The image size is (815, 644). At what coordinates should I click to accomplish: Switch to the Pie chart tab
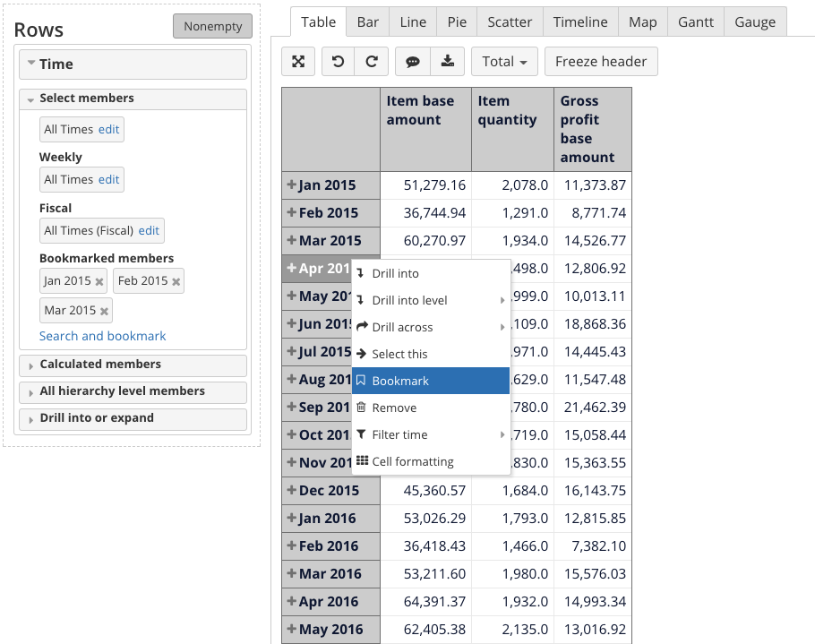click(457, 21)
